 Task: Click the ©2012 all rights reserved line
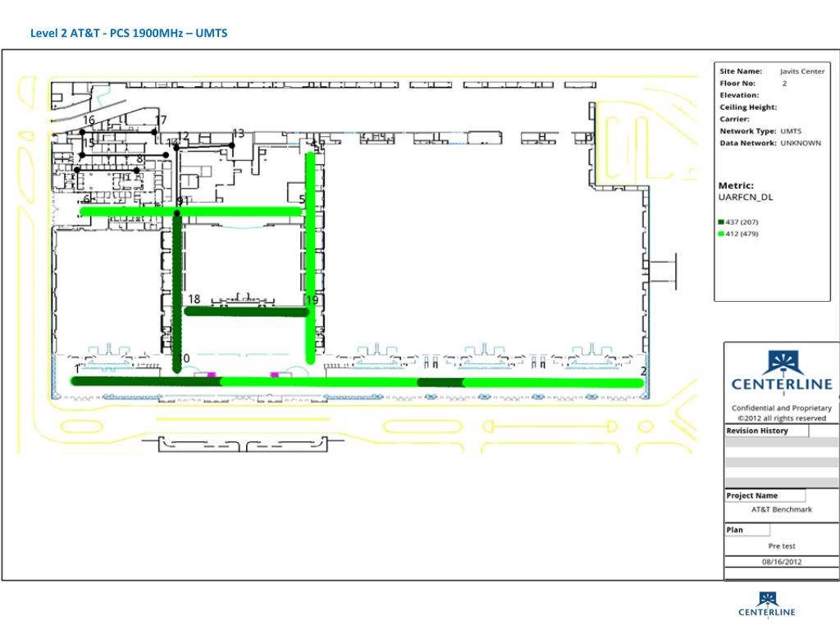[782, 418]
